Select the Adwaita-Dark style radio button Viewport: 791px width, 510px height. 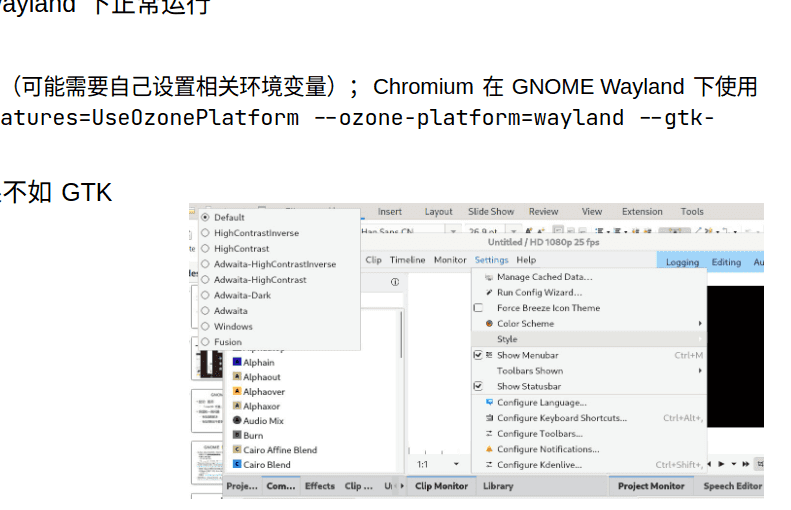pos(205,295)
